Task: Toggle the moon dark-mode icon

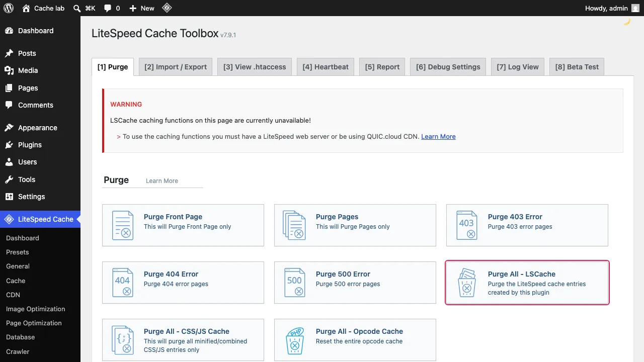Action: pyautogui.click(x=627, y=22)
